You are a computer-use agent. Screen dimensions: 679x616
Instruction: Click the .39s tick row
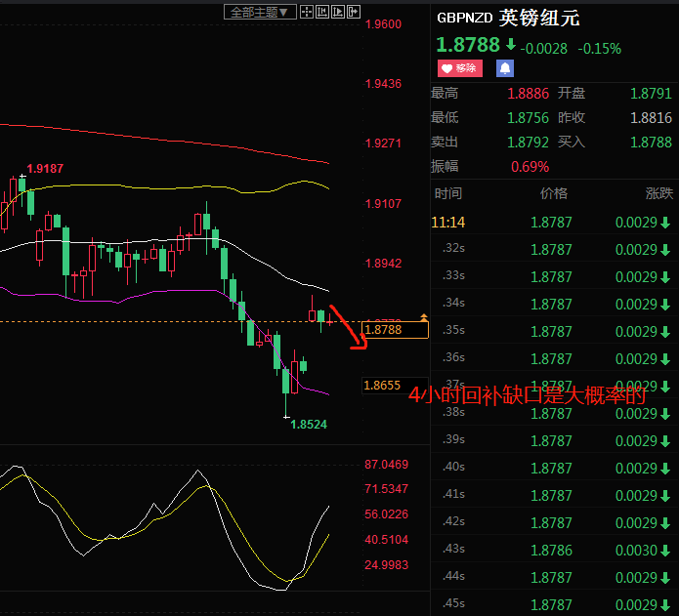point(554,439)
